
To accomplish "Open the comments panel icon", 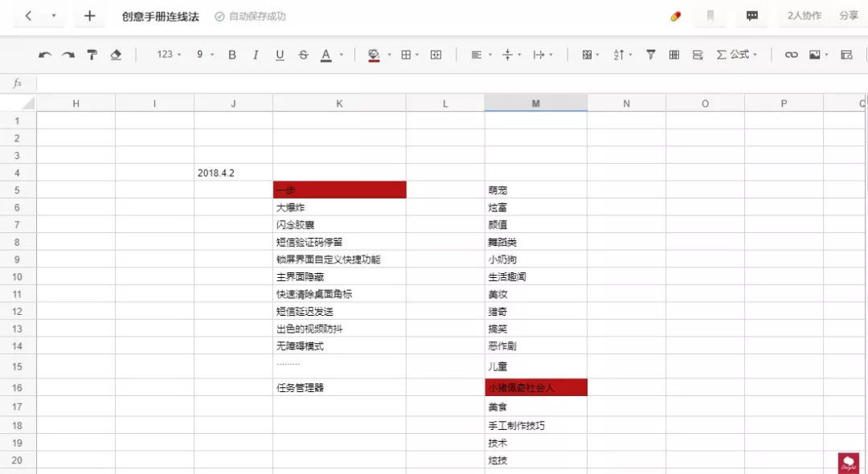I will click(751, 16).
